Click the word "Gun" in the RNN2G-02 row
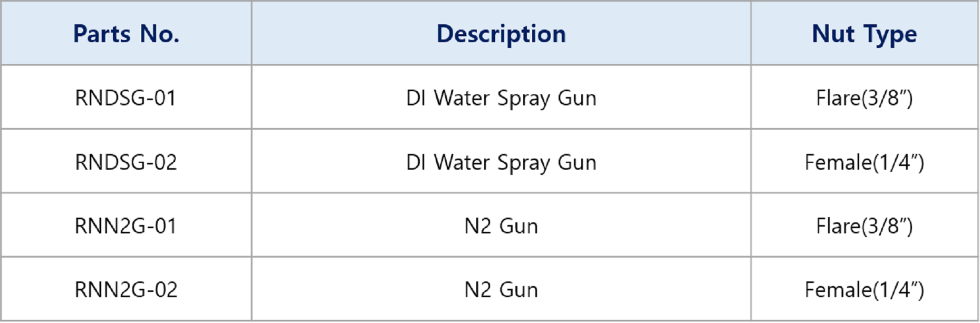980x323 pixels. tap(518, 290)
